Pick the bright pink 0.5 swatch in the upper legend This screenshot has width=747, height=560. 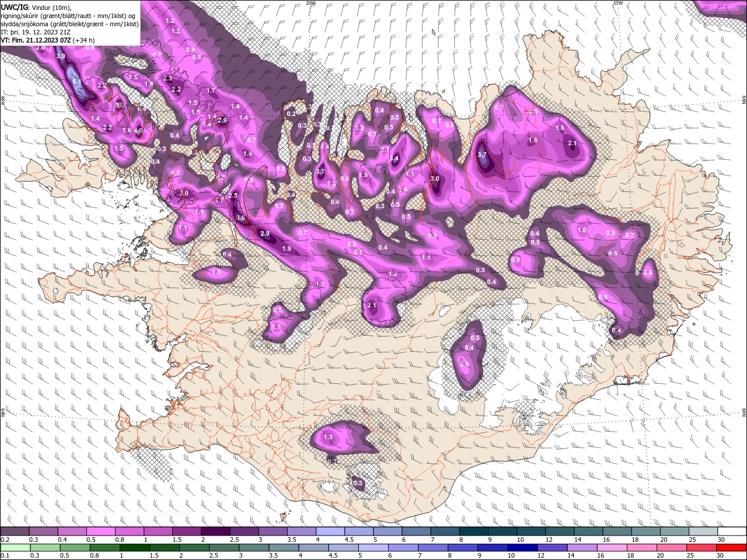(x=100, y=531)
